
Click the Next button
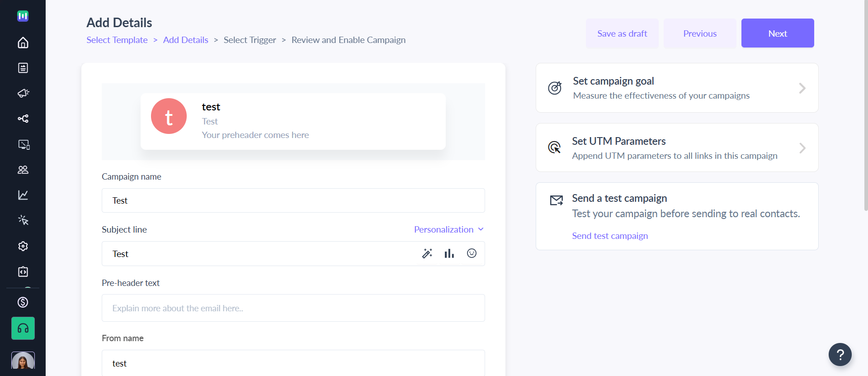pos(778,33)
